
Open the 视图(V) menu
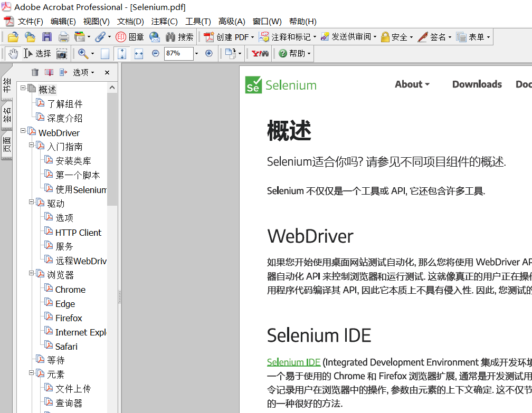tap(97, 21)
